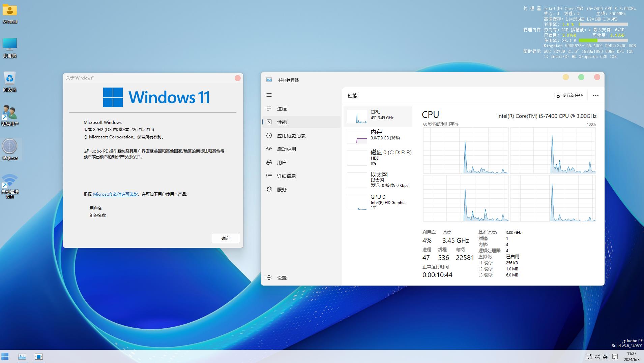Viewport: 644px width, 363px height.
Task: Open the three-dot more options menu
Action: click(x=596, y=96)
